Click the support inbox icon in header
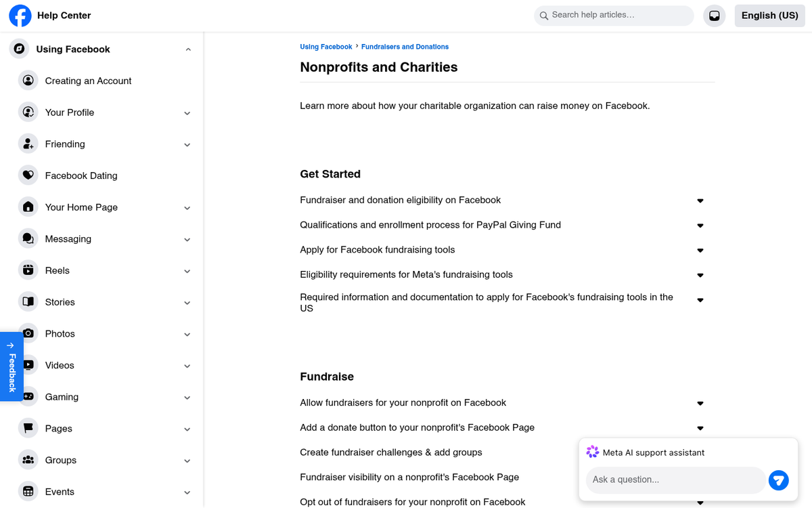812x508 pixels. pyautogui.click(x=714, y=15)
